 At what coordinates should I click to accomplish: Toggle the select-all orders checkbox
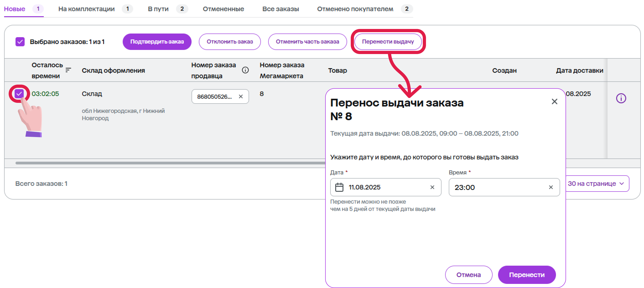pyautogui.click(x=20, y=42)
